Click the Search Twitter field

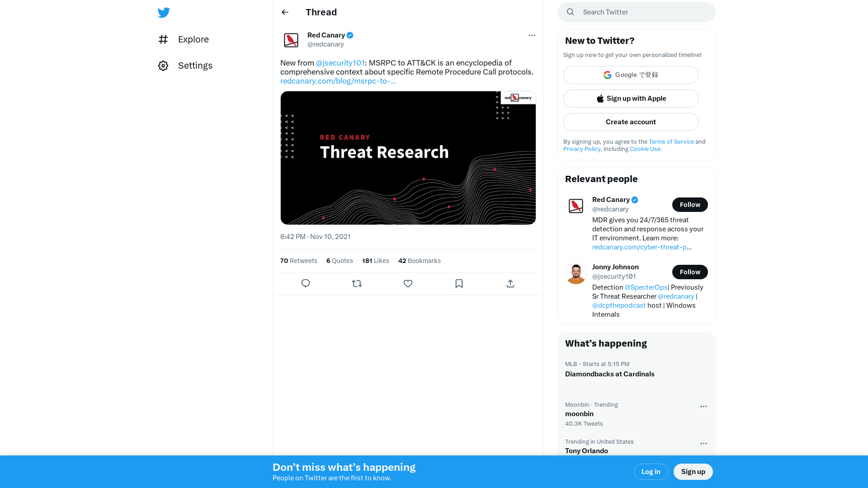pyautogui.click(x=637, y=12)
